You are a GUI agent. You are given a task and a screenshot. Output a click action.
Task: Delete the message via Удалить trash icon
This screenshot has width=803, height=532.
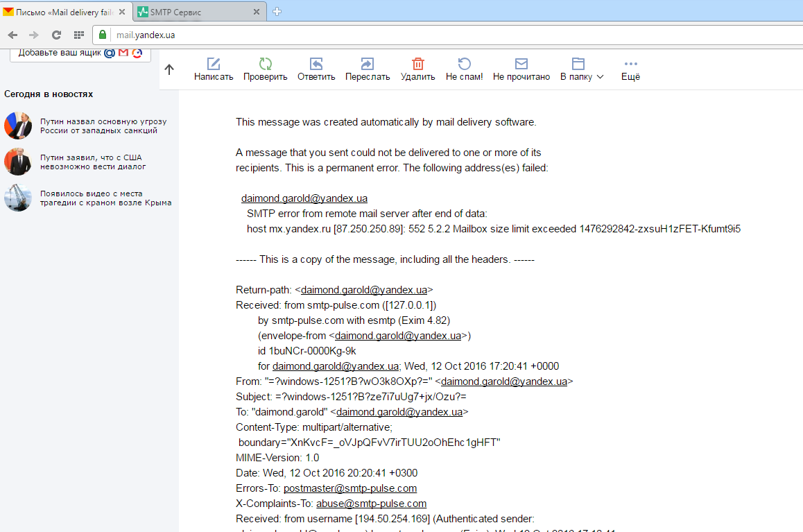coord(418,64)
